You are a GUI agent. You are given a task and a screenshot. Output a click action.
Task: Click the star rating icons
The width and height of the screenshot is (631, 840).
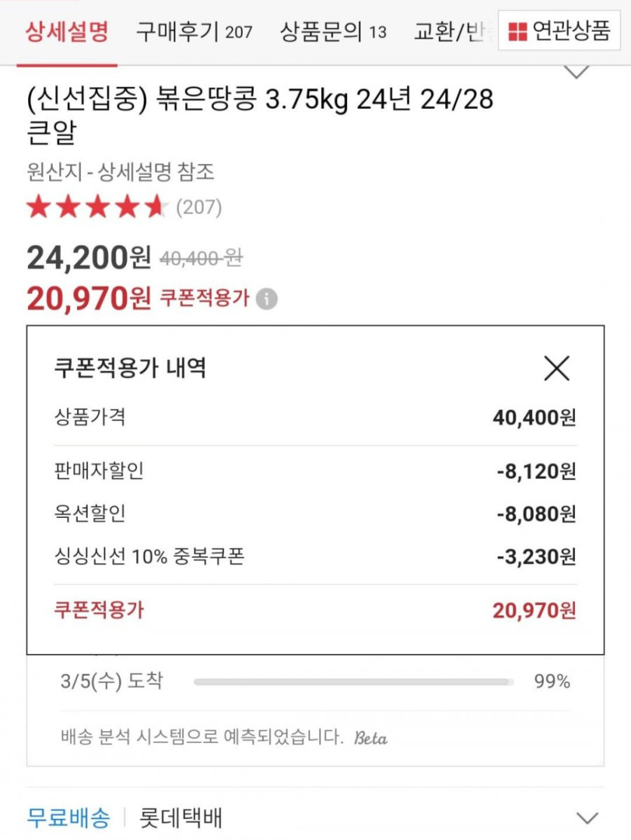coord(95,207)
